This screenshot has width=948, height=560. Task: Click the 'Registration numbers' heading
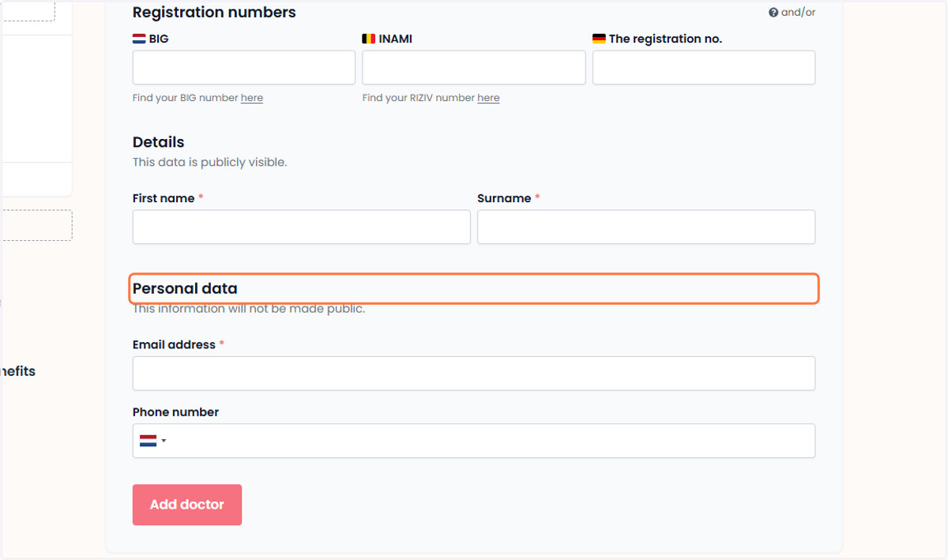(214, 13)
